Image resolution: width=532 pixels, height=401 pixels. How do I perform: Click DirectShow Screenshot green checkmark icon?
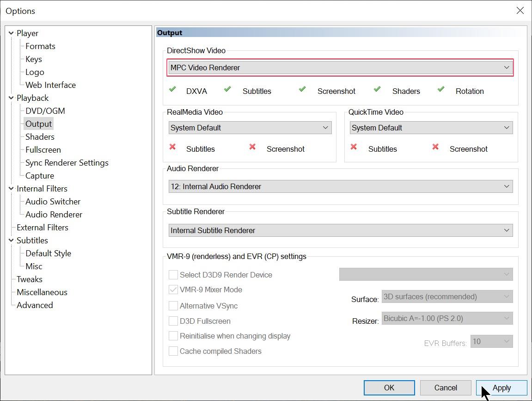[x=302, y=89]
